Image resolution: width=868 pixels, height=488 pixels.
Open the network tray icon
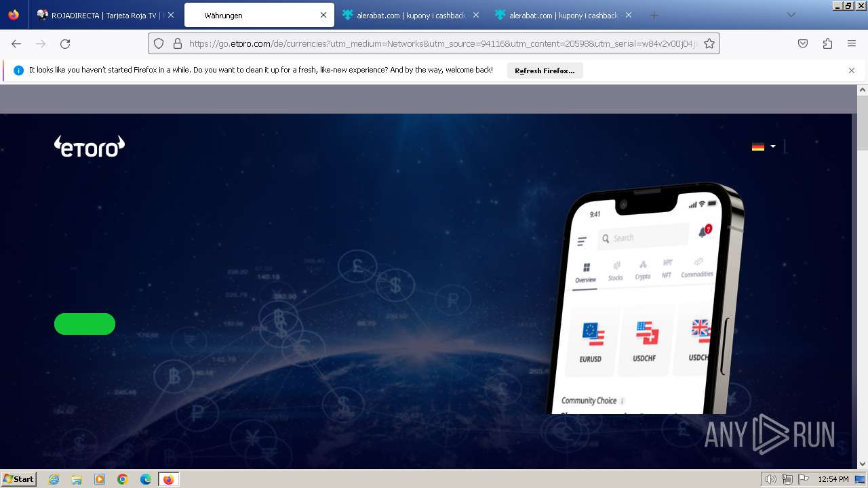(787, 479)
